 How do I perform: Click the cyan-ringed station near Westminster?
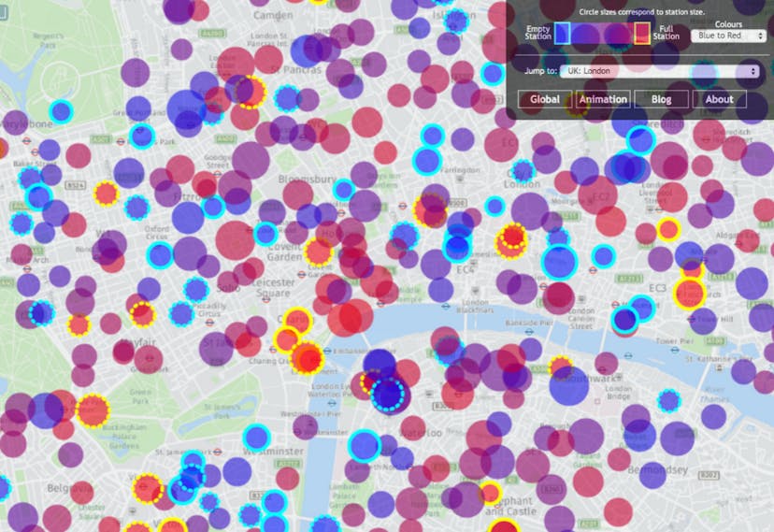click(x=257, y=437)
